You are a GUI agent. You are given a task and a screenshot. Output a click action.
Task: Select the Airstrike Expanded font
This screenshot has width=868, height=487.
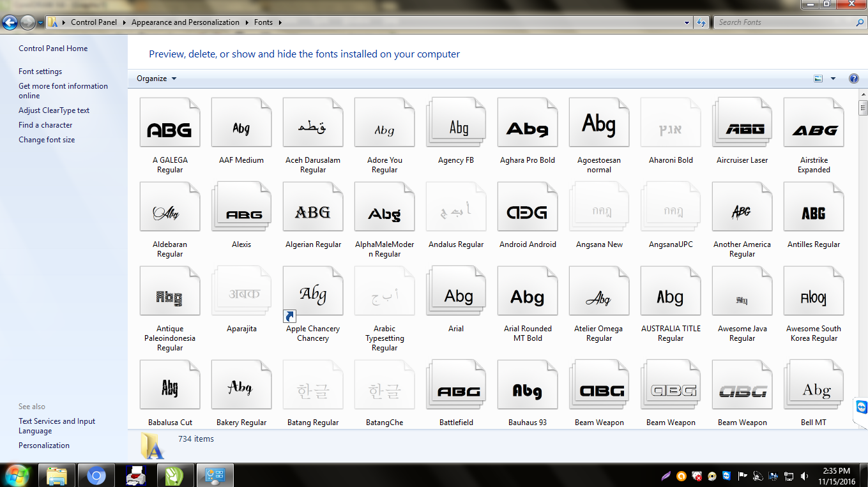click(x=814, y=123)
